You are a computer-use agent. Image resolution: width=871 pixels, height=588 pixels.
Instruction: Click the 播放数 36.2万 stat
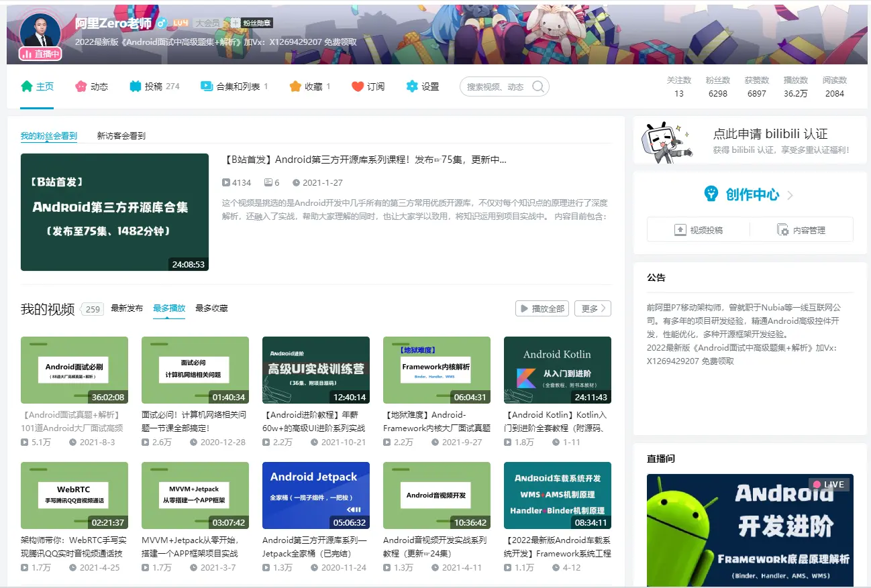pyautogui.click(x=796, y=86)
